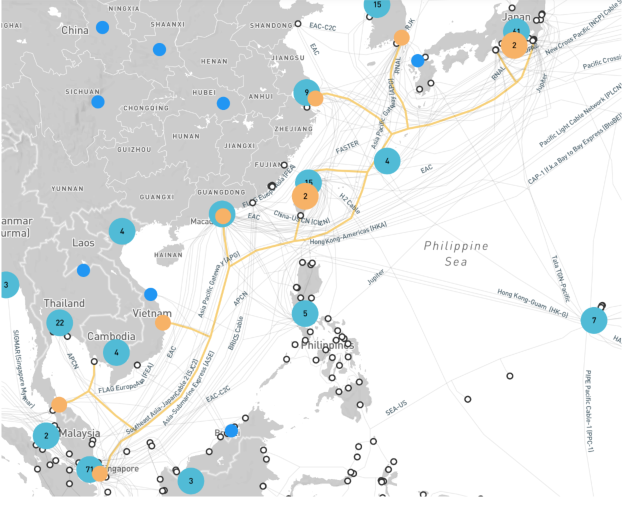630x511 pixels.
Task: Select the H2 Cable label
Action: click(350, 203)
